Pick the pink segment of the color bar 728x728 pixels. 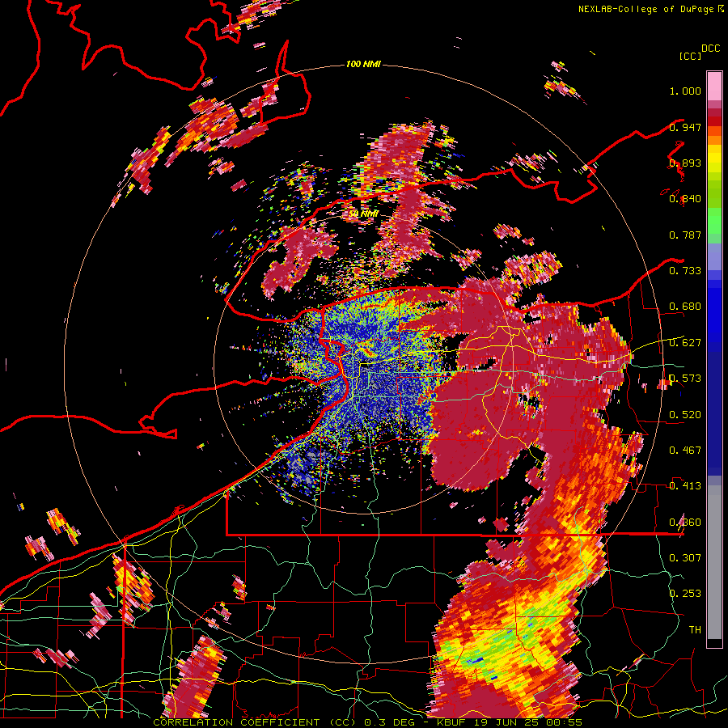(x=714, y=86)
